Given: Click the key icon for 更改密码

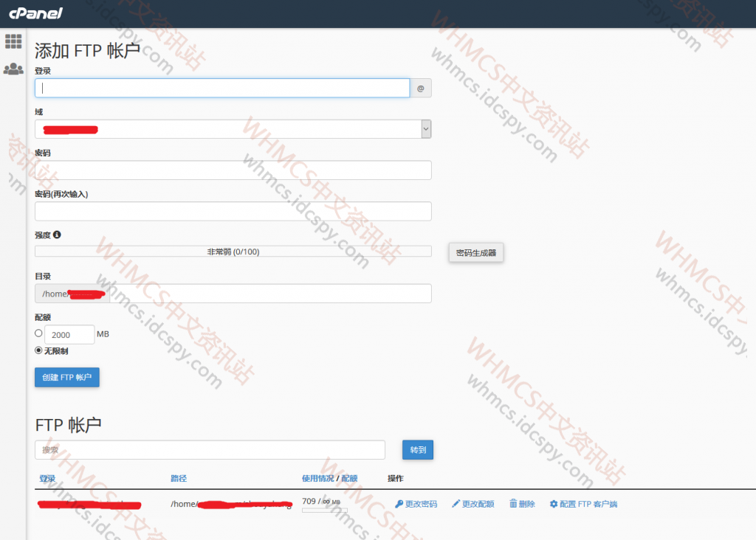Looking at the screenshot, I should pyautogui.click(x=399, y=504).
